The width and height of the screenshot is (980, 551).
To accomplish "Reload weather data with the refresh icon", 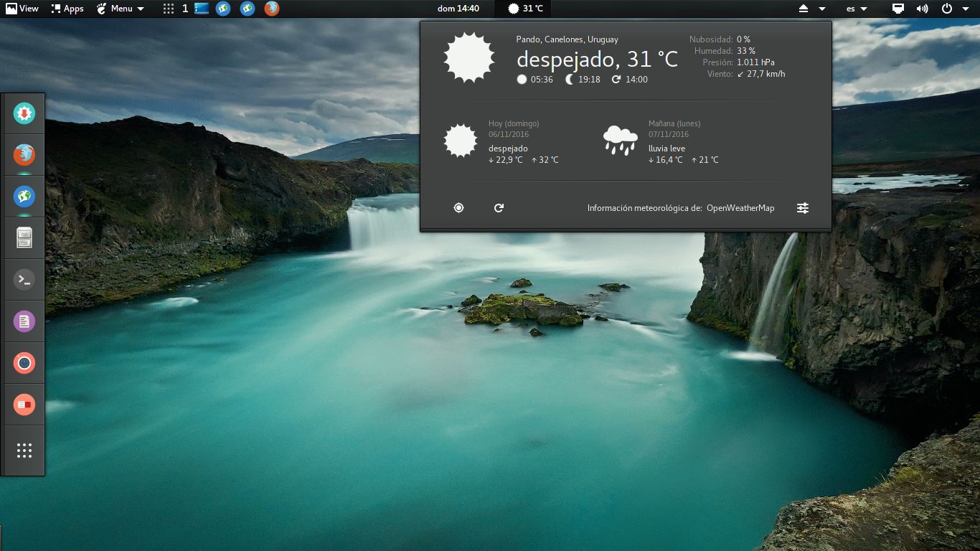I will coord(499,208).
